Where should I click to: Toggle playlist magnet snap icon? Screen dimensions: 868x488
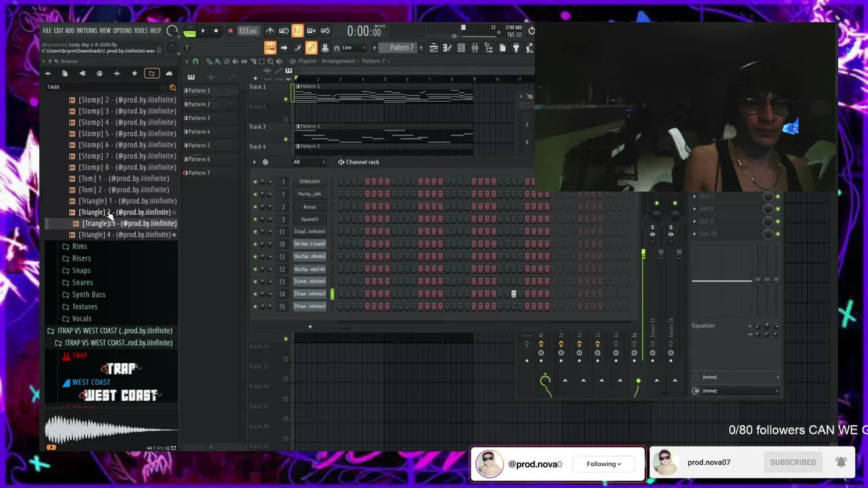195,61
